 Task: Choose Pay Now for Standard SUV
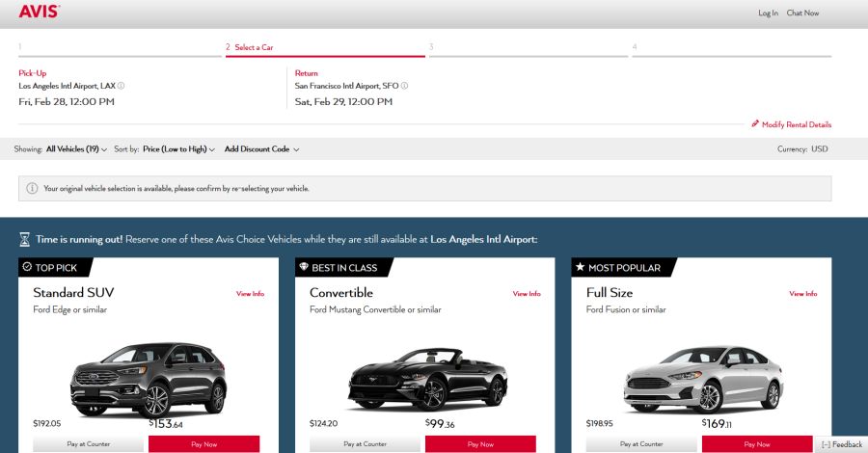pyautogui.click(x=203, y=444)
